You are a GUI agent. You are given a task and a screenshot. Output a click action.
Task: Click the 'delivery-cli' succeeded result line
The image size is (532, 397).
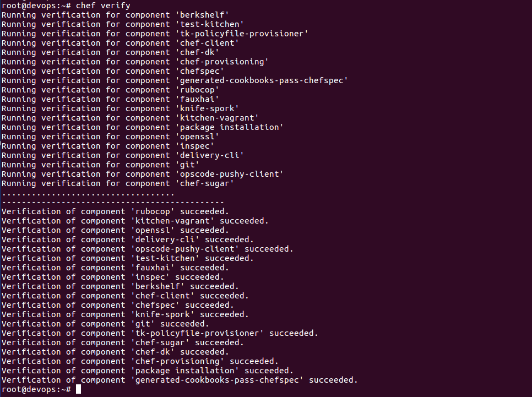[x=128, y=240]
